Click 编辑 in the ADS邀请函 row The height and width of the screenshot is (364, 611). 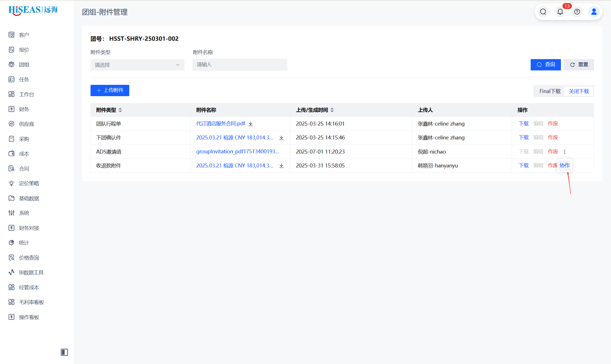(538, 152)
